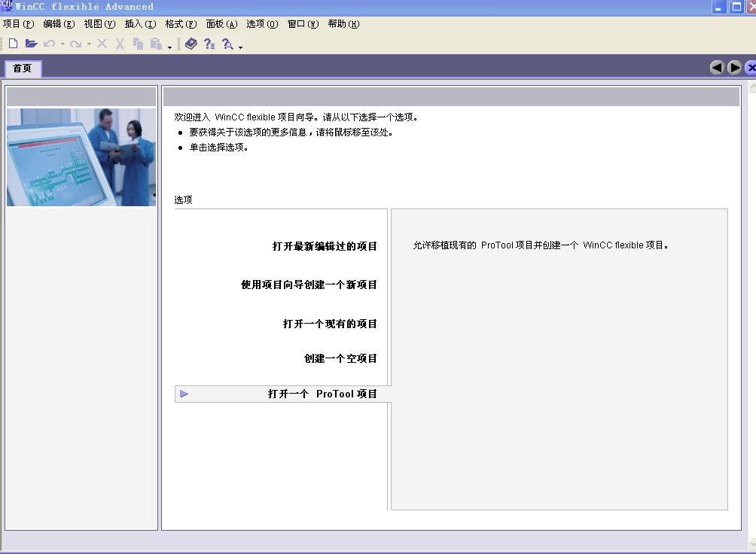
Task: Switch to the 首页 tab
Action: click(x=23, y=68)
